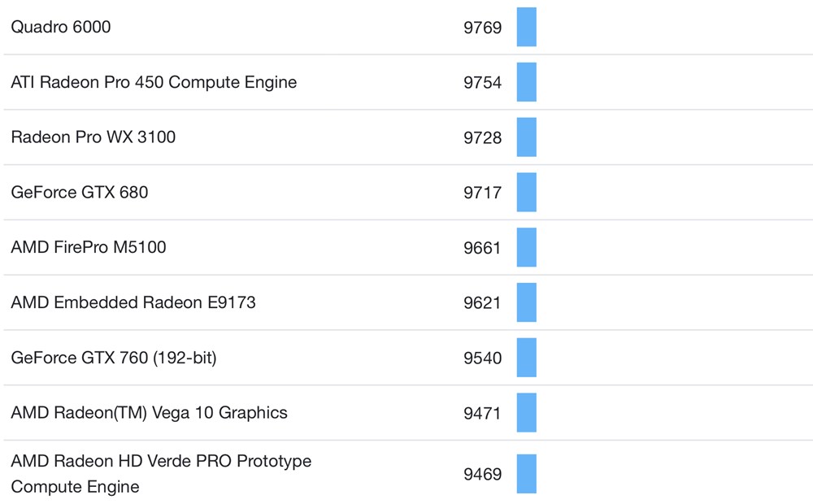The height and width of the screenshot is (504, 813).
Task: Open AMD Radeon(TM) Vega 10 Graphics
Action: tap(149, 412)
